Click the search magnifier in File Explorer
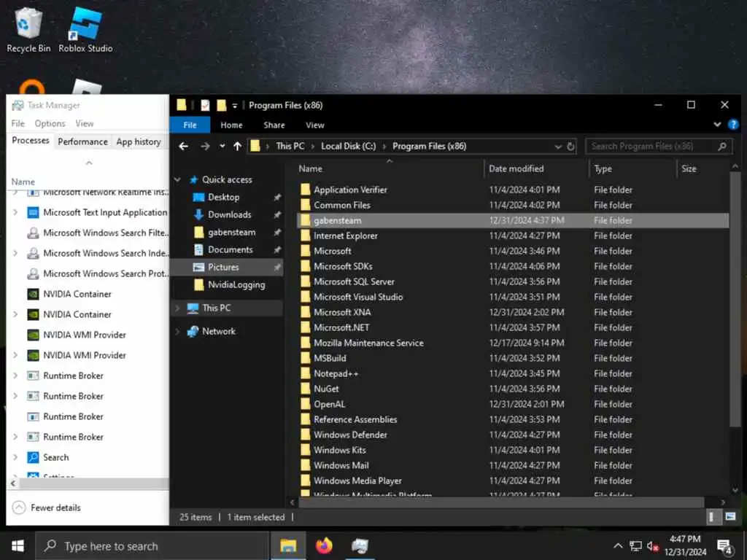Image resolution: width=747 pixels, height=560 pixels. [x=722, y=146]
